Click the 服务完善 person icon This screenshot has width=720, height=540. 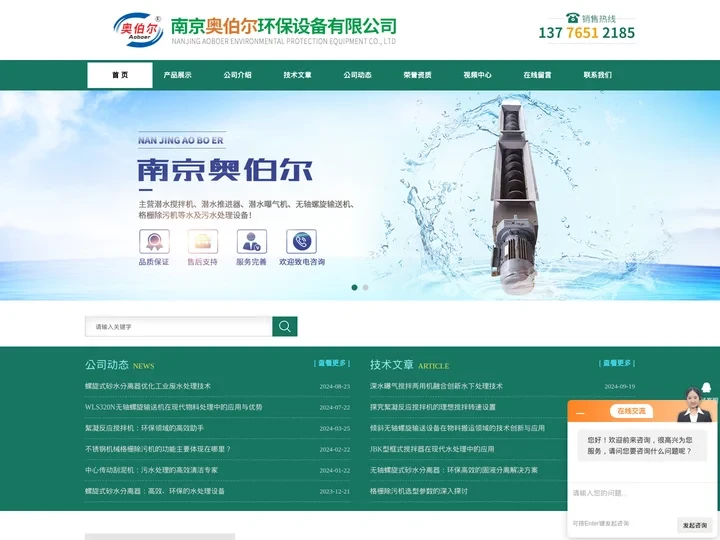[x=252, y=242]
